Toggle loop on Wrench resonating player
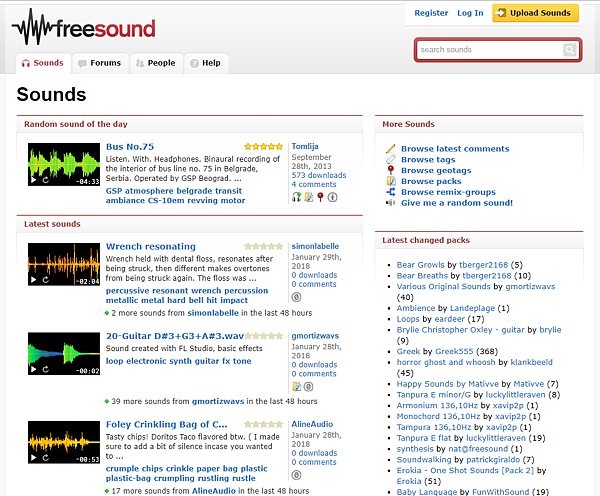 (x=46, y=280)
